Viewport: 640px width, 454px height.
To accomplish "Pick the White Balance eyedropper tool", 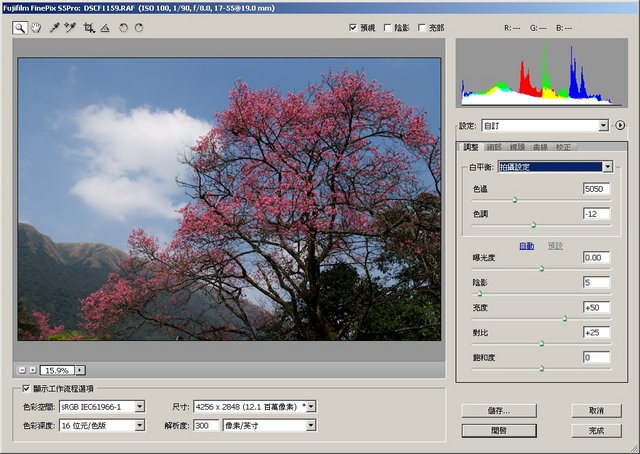I will pos(54,28).
